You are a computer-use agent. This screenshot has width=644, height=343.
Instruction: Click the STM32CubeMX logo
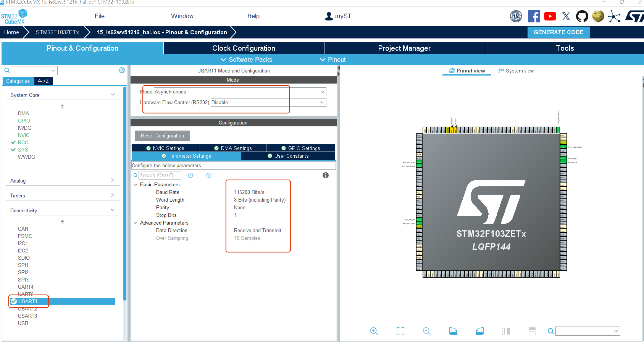(x=14, y=17)
